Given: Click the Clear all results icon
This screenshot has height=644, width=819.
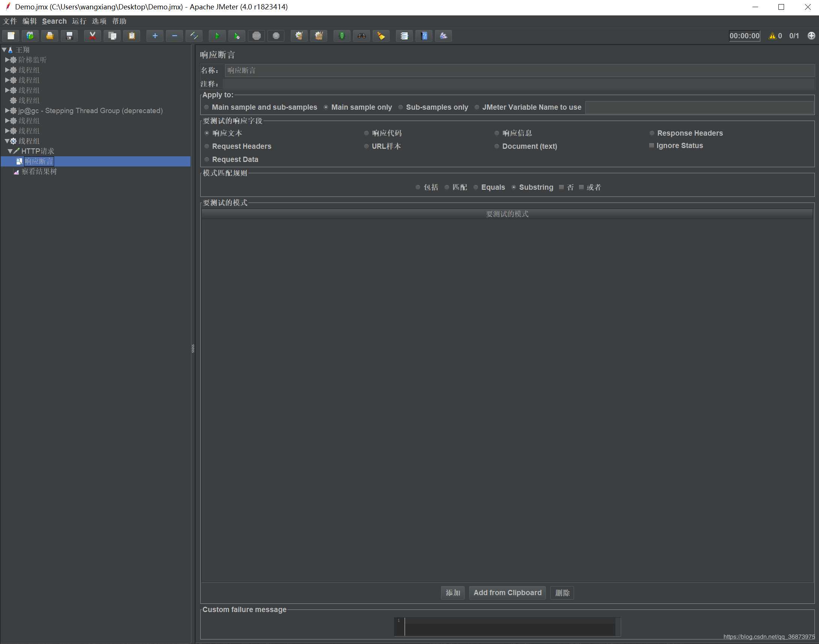Looking at the screenshot, I should 319,36.
